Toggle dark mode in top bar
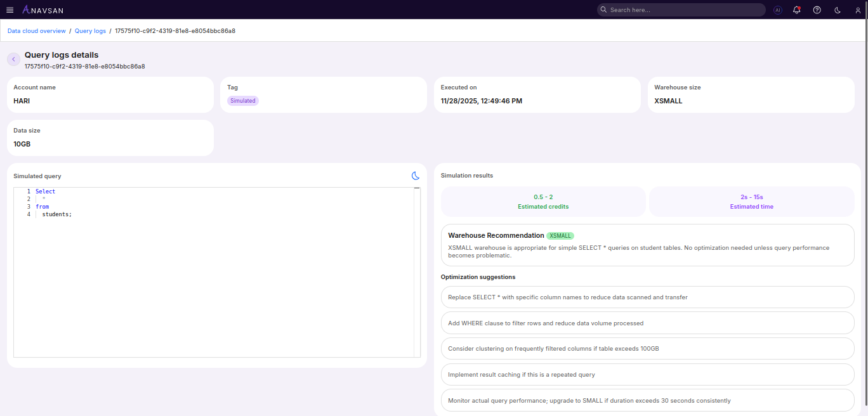868x416 pixels. 838,10
